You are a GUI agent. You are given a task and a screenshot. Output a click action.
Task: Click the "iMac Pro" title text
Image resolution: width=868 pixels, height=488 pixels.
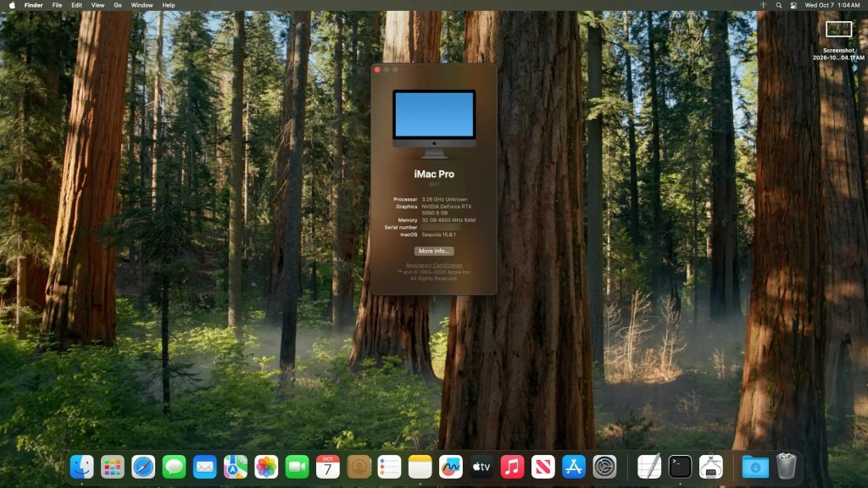[434, 174]
